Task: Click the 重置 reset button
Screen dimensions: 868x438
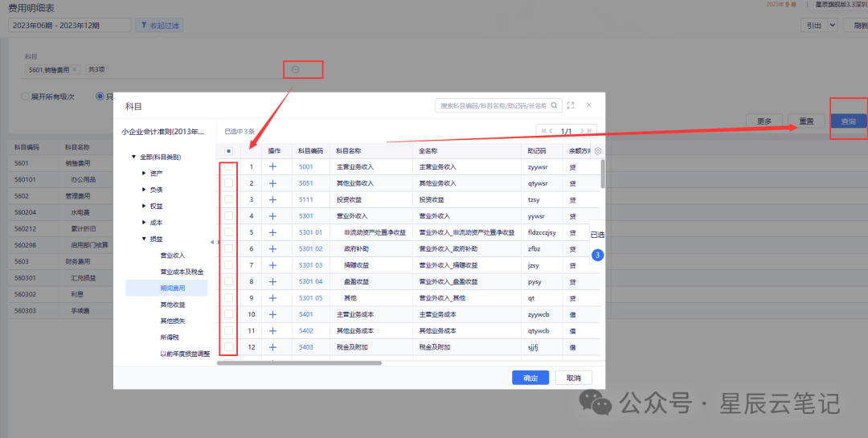Action: pos(807,121)
